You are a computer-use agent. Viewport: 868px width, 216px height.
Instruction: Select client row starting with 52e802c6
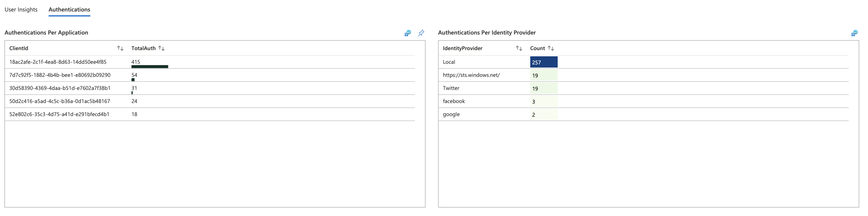coord(210,115)
